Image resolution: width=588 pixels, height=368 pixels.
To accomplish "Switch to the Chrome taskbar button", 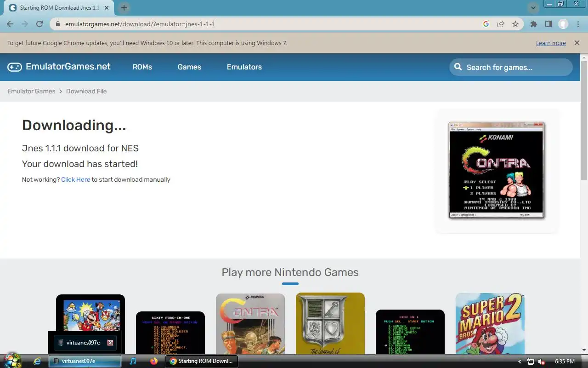I will (202, 361).
